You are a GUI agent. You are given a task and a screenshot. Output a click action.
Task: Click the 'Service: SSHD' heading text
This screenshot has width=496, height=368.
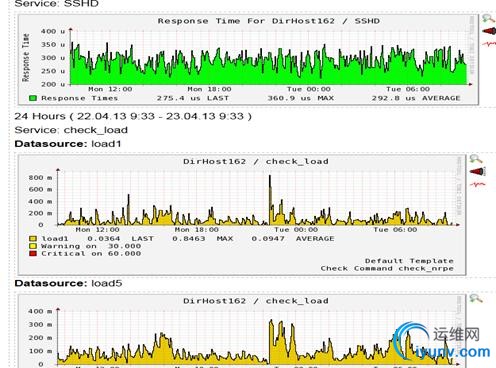point(57,4)
